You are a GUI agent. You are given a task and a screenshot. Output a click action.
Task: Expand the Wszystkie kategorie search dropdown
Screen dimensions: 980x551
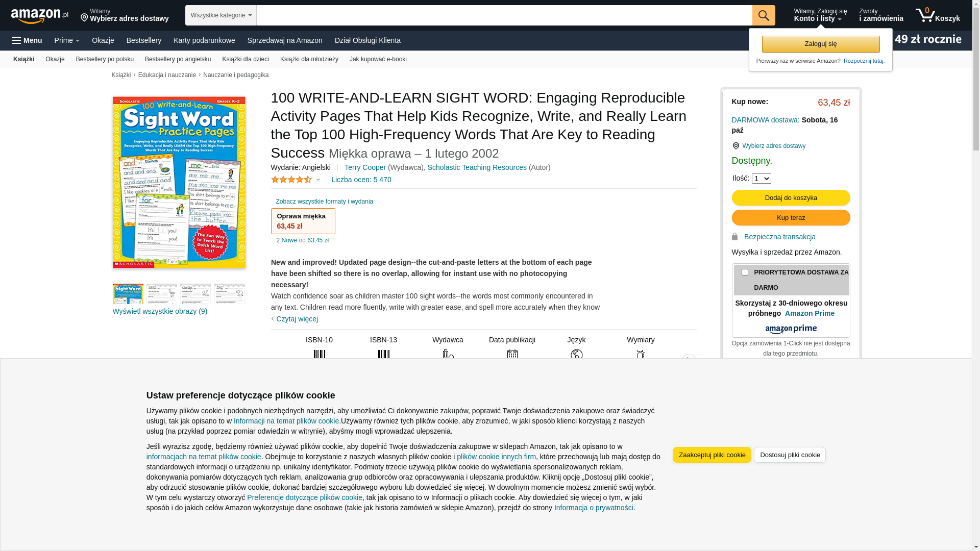[220, 15]
